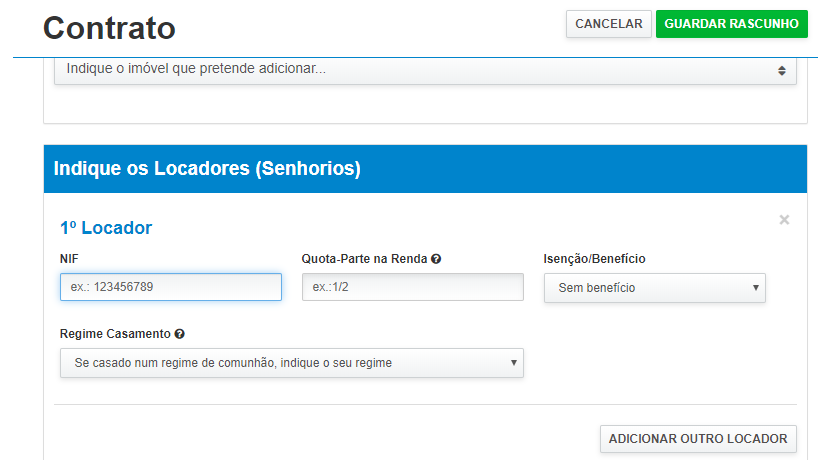Viewport: 834px width, 460px height.
Task: Click the Contrato page heading
Action: click(x=109, y=28)
